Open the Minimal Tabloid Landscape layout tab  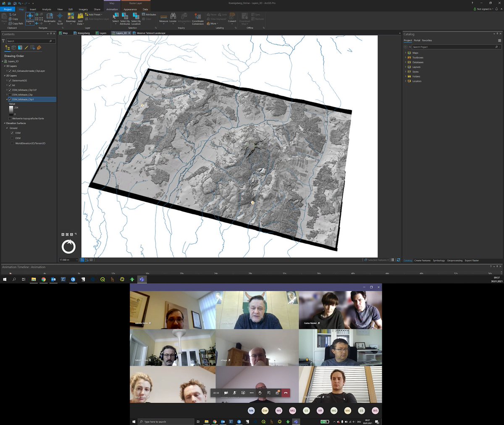[x=149, y=33]
